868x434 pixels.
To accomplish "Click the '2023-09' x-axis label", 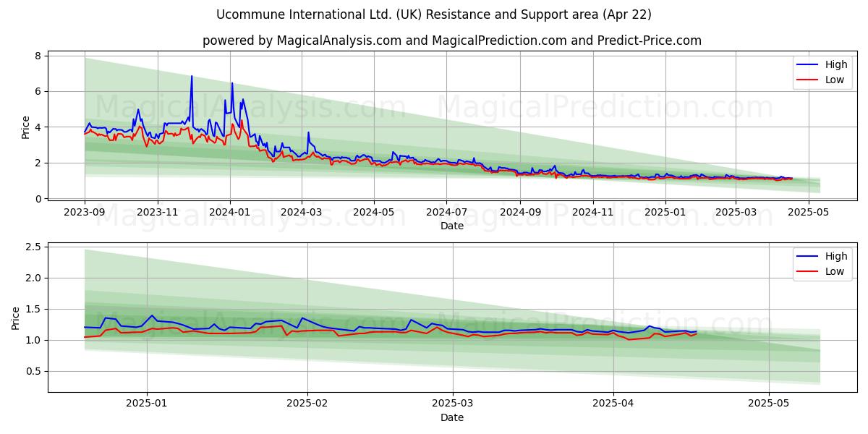I will 85,213.
